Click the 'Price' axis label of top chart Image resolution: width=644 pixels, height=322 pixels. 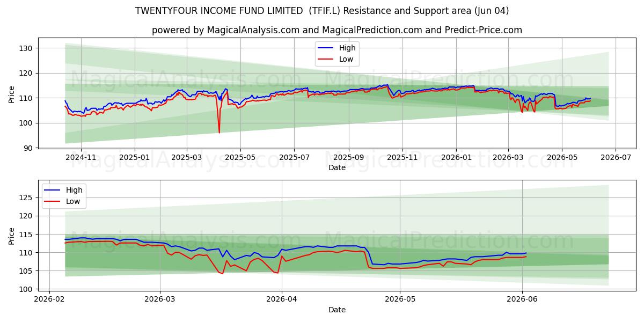click(x=12, y=94)
